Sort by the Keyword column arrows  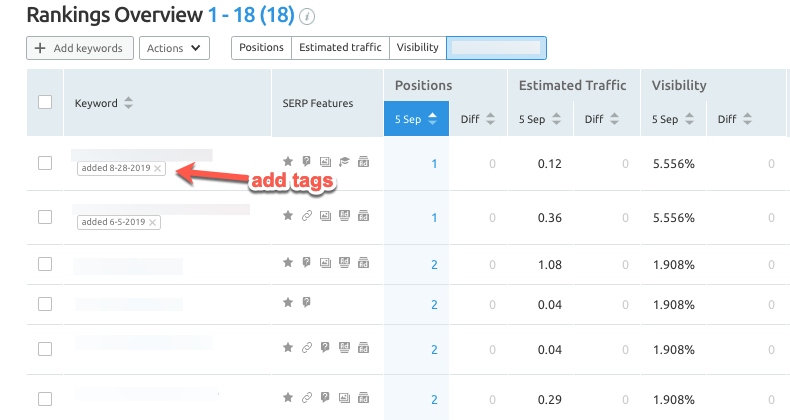tap(128, 103)
